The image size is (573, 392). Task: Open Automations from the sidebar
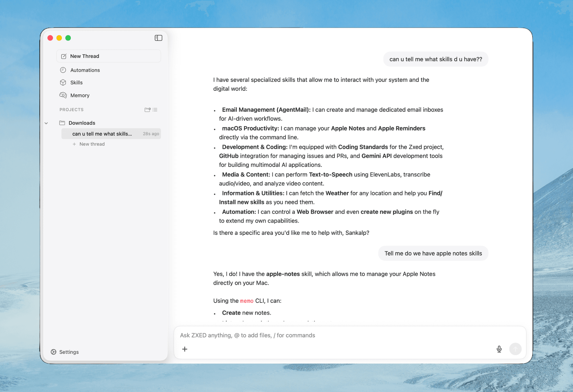tap(85, 70)
